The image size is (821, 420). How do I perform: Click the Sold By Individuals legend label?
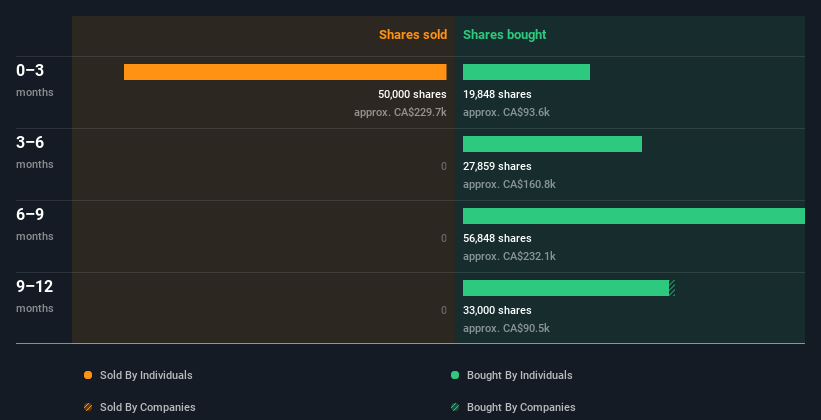pos(146,375)
